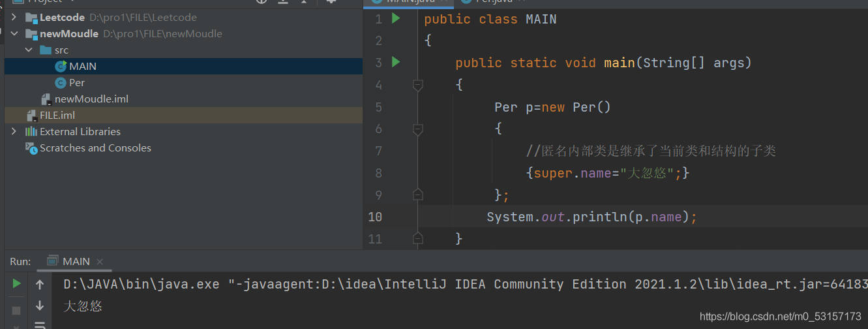868x329 pixels.
Task: Collapse the src folder
Action: pos(28,50)
